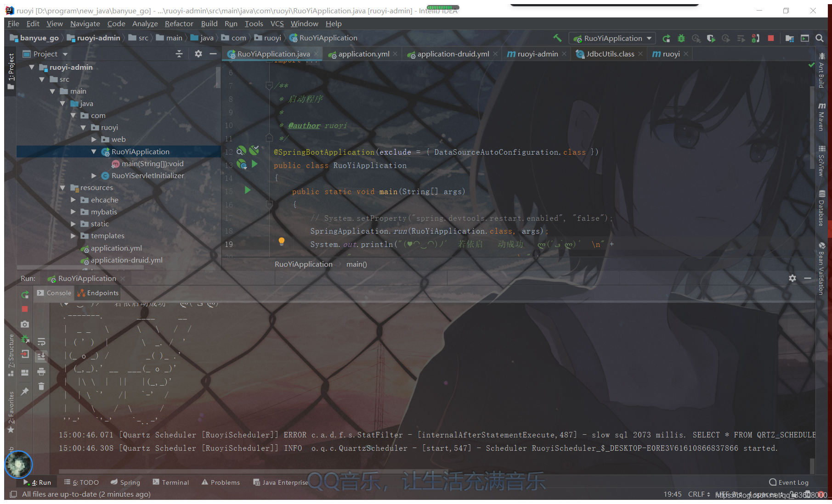Switch to the application.yml editor tab

pyautogui.click(x=363, y=54)
